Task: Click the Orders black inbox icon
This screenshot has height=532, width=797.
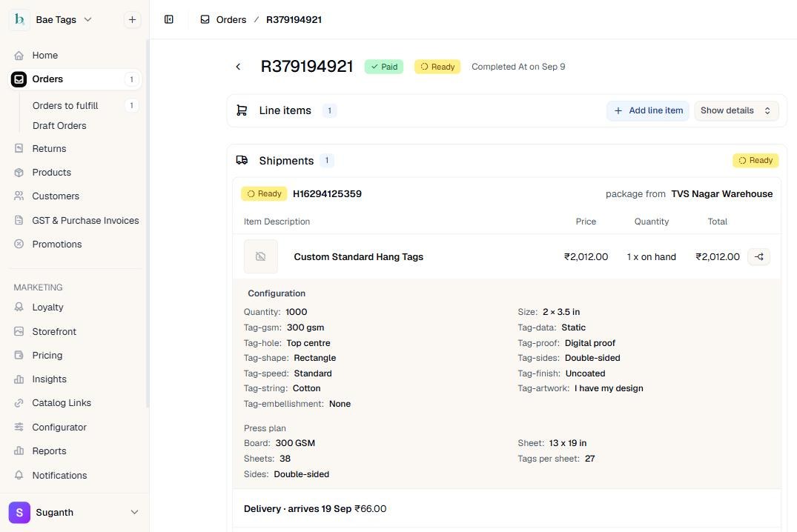Action: 19,79
